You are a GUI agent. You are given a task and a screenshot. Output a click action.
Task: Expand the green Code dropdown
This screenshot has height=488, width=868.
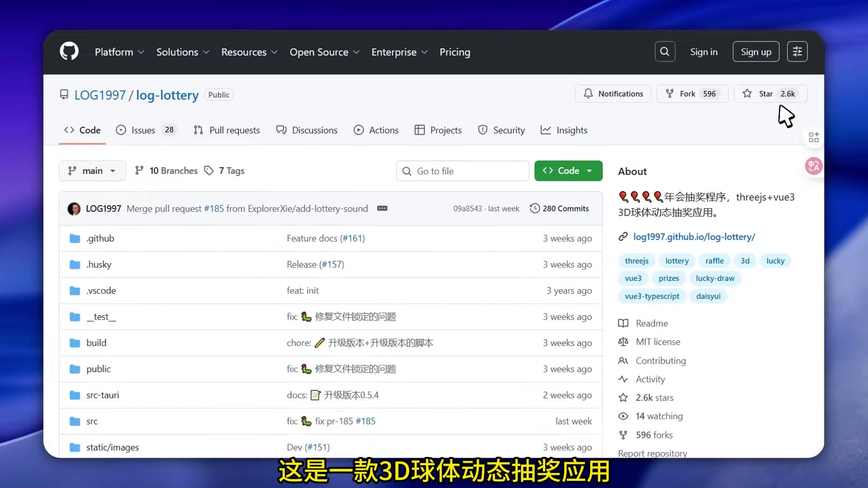[568, 171]
